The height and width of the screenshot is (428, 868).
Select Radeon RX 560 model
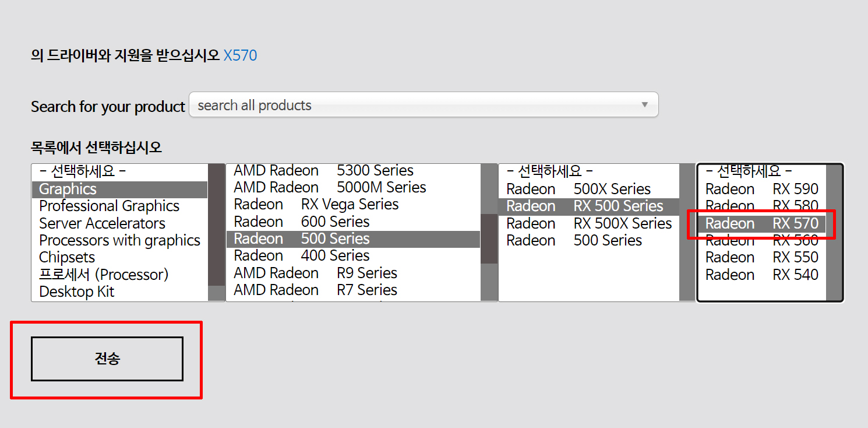[x=761, y=240]
